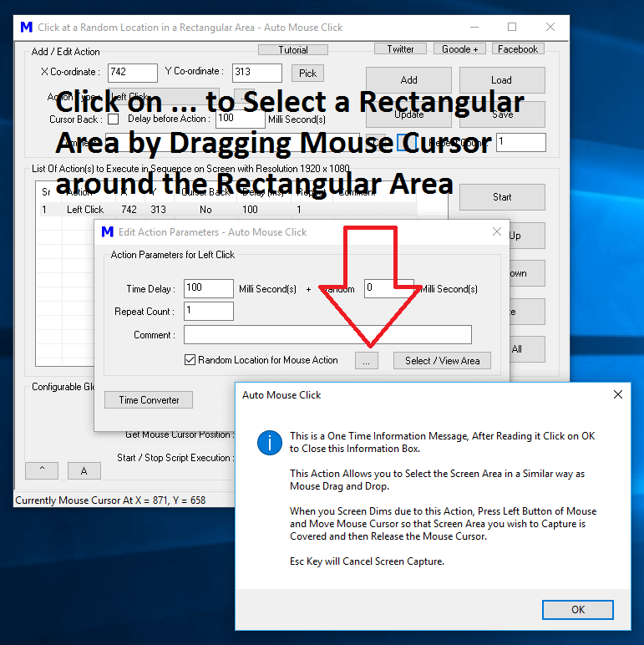Click the Update action button
The image size is (644, 645).
408,114
